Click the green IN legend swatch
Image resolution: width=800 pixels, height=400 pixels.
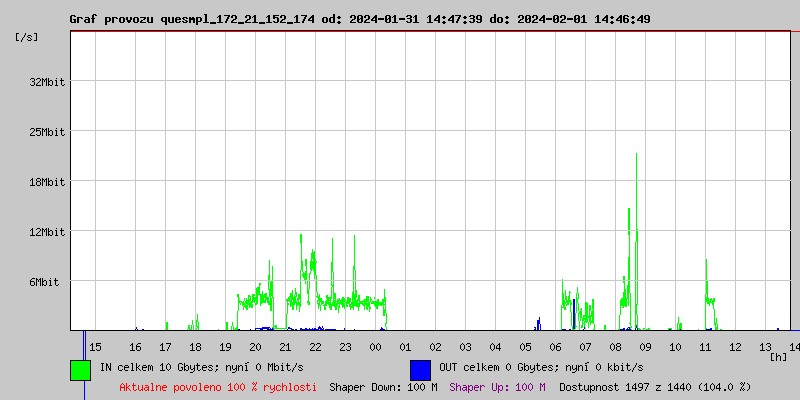[80, 369]
